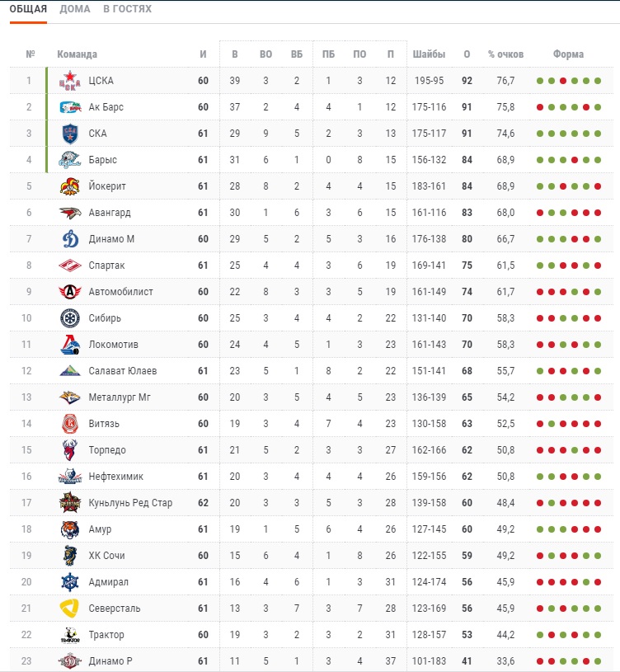Viewport: 620px width, 672px height.
Task: Switch to the ДОМА tab
Action: tap(75, 9)
